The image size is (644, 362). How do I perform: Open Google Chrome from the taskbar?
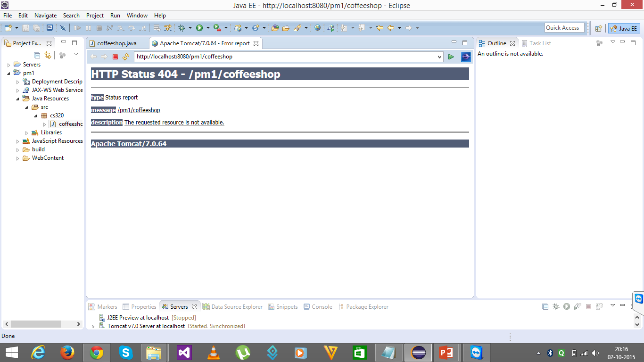coord(96,352)
